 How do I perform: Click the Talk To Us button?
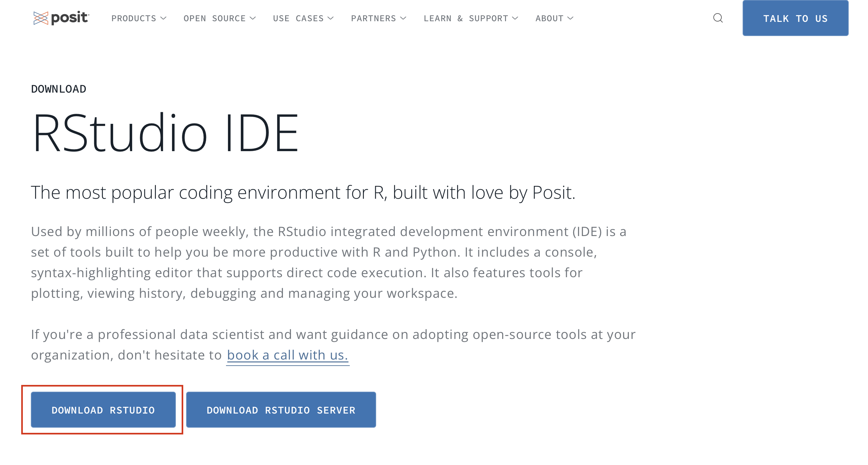click(x=795, y=18)
